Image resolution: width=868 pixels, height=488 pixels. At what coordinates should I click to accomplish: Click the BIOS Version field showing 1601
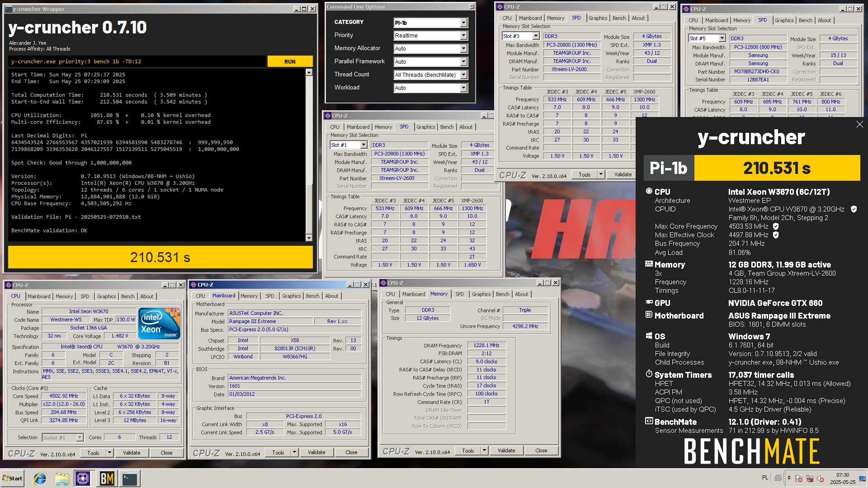294,386
